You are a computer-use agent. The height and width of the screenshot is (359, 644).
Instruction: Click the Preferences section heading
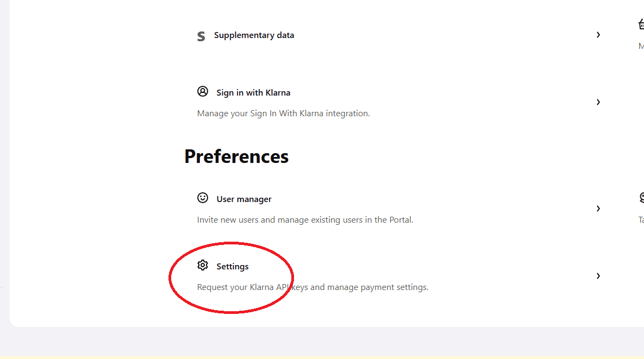(236, 156)
